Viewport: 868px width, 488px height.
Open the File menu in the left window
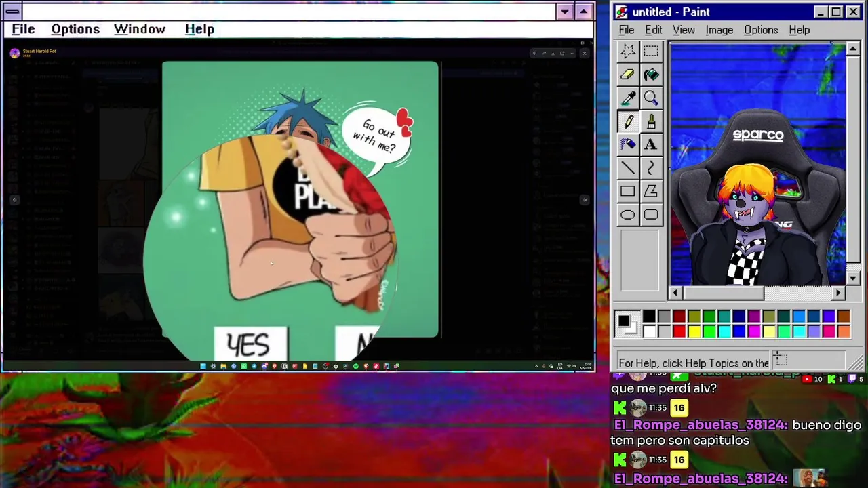tap(23, 29)
